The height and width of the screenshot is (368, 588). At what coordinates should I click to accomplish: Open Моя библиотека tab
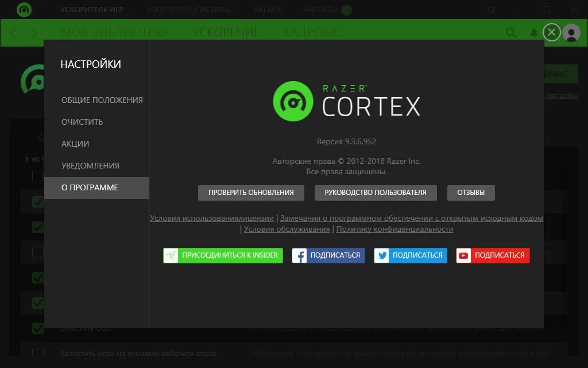point(115,33)
